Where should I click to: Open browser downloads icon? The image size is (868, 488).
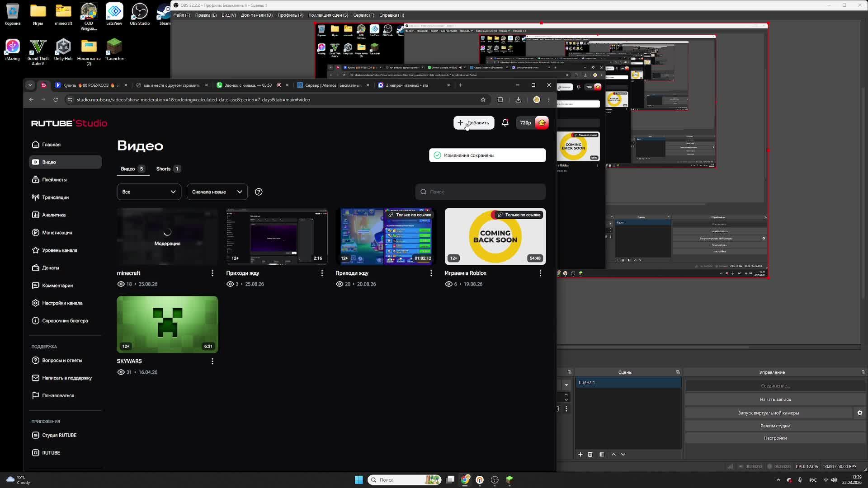pyautogui.click(x=518, y=99)
